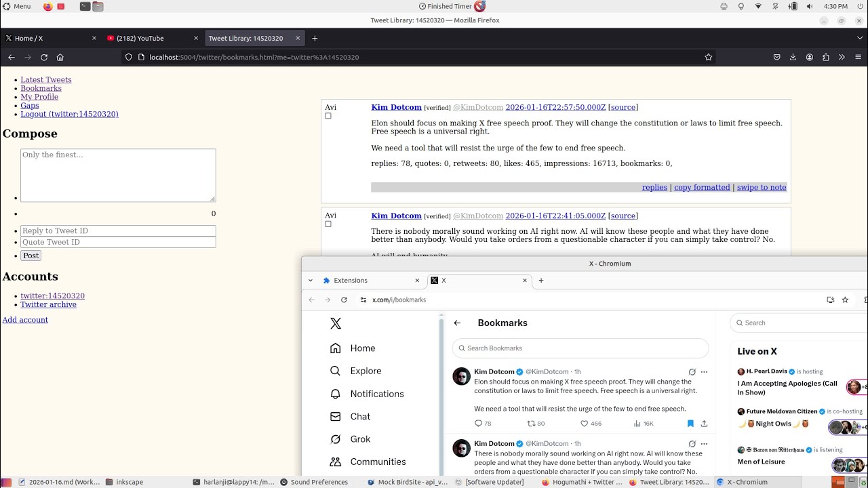Click Quote Tweet ID field
The height and width of the screenshot is (488, 868).
(118, 242)
